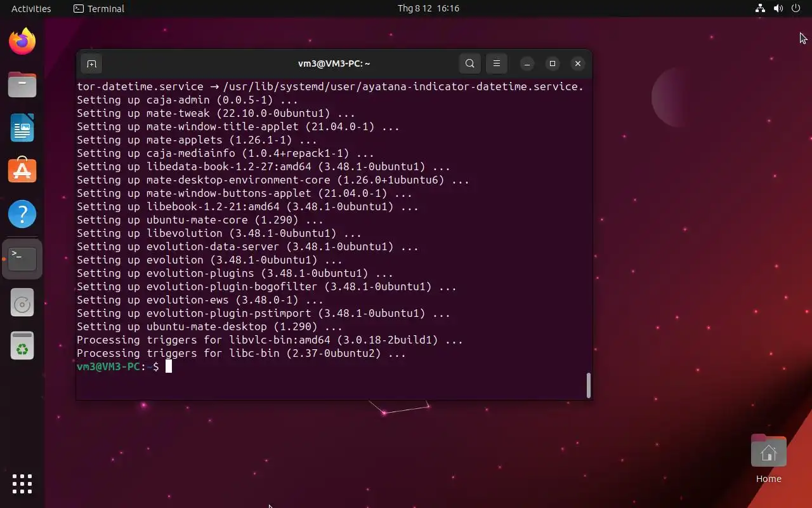Click the 'Setting up ubuntu-mate-desktop (1.290)' line
The height and width of the screenshot is (508, 812).
coord(209,326)
